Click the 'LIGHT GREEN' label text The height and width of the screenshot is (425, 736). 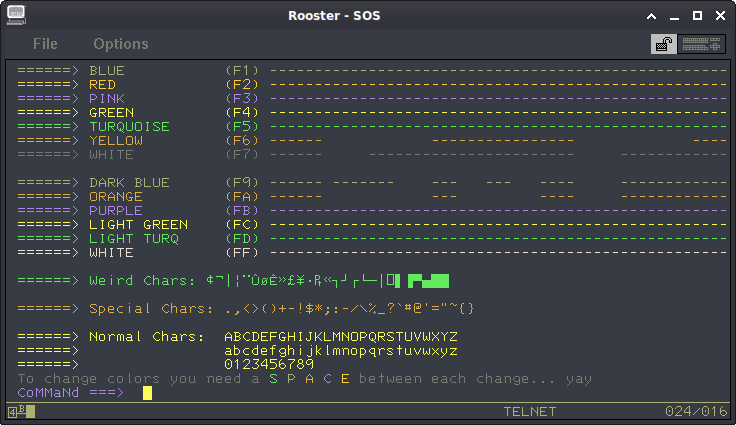(138, 225)
